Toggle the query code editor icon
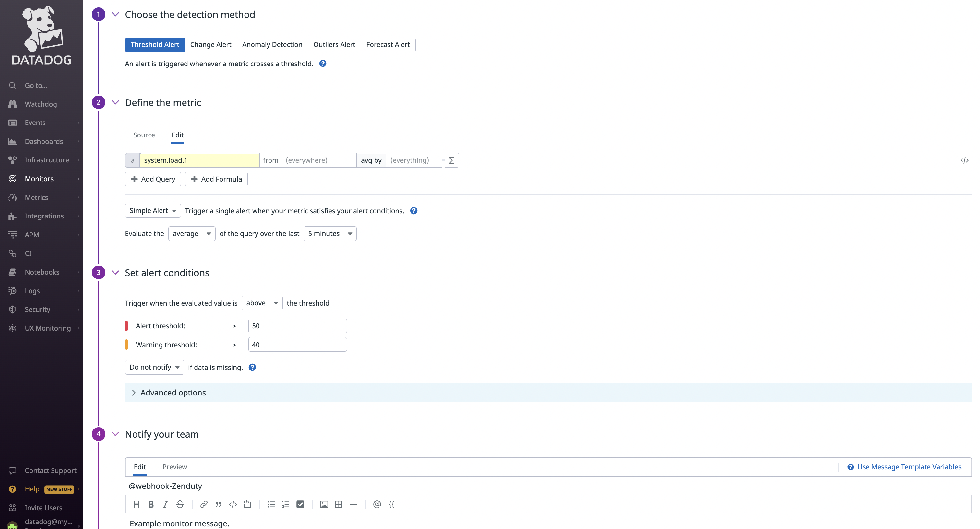This screenshot has width=980, height=529. click(964, 160)
